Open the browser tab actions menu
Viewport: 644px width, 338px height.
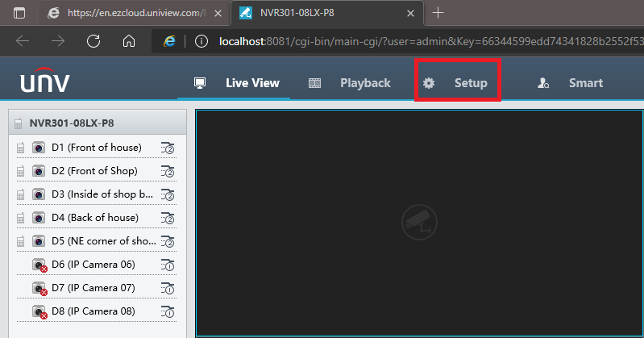[19, 13]
